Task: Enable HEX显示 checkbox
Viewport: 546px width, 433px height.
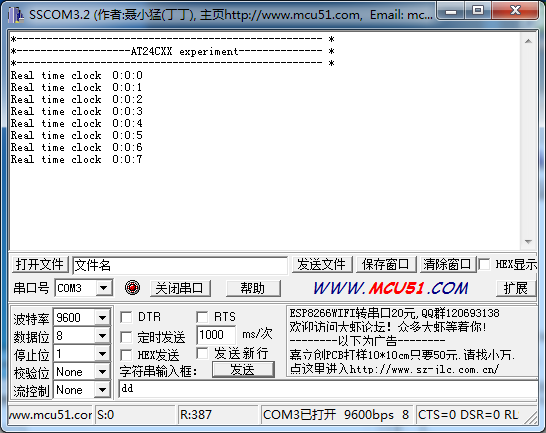Action: click(484, 264)
